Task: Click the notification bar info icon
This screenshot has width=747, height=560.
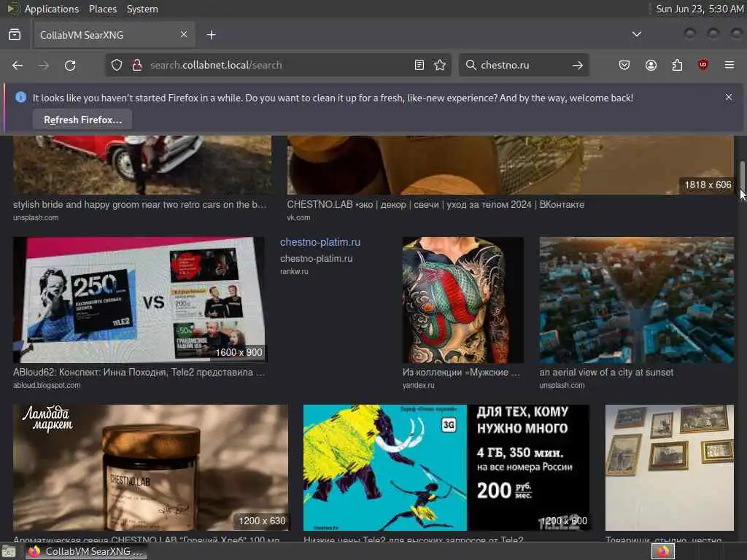Action: coord(20,97)
